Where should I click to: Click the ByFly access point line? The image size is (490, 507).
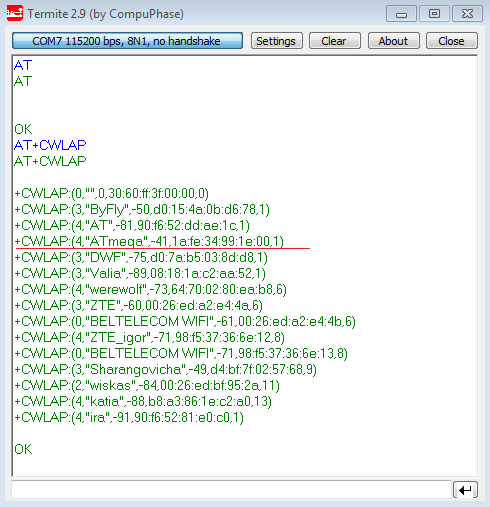pyautogui.click(x=142, y=209)
